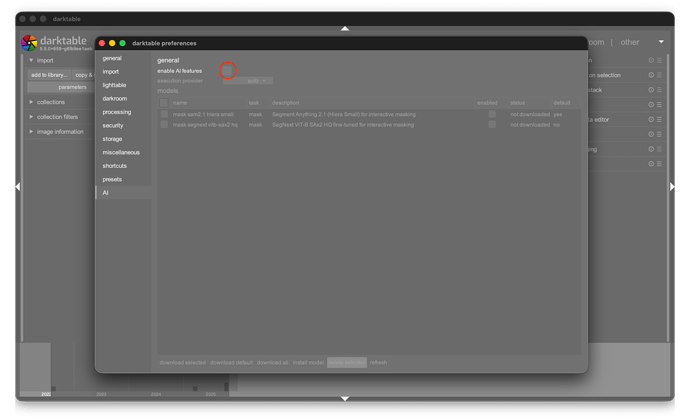
Task: Click the download default button
Action: (231, 363)
